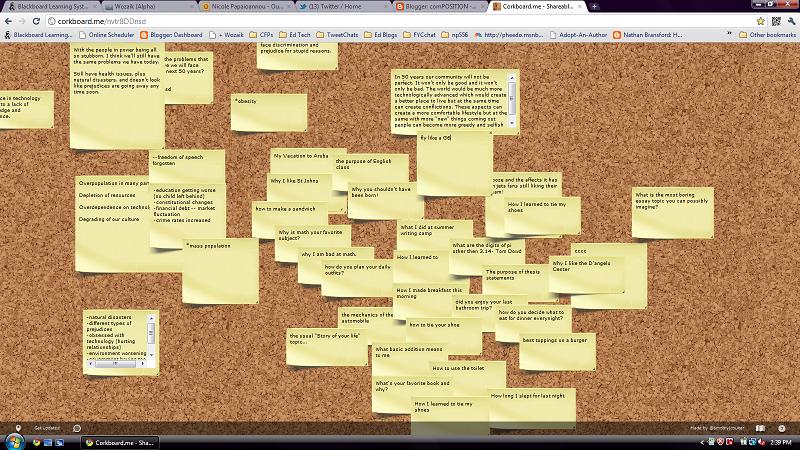The image size is (800, 450).
Task: Open the chat bubble in bottom bar
Action: pos(77,428)
